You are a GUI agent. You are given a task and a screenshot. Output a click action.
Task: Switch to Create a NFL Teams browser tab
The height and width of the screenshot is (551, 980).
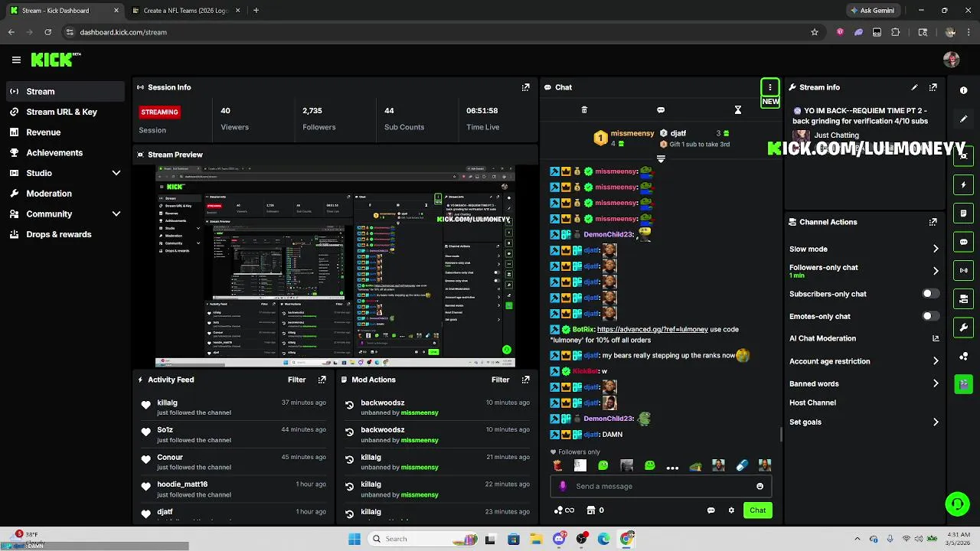pos(185,11)
